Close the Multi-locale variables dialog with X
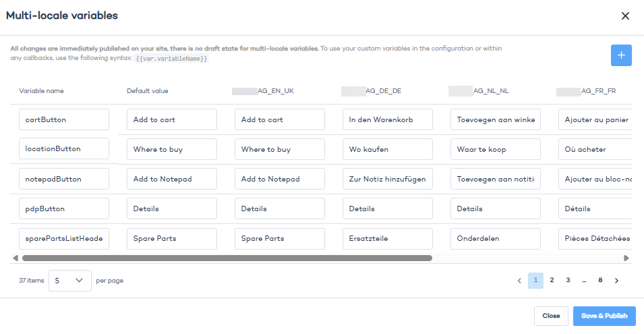Viewport: 644px width, 334px height. pos(625,16)
